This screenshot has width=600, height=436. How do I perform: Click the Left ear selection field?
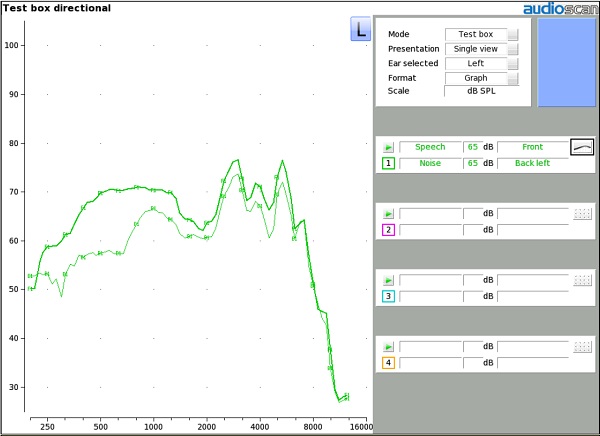tap(476, 63)
